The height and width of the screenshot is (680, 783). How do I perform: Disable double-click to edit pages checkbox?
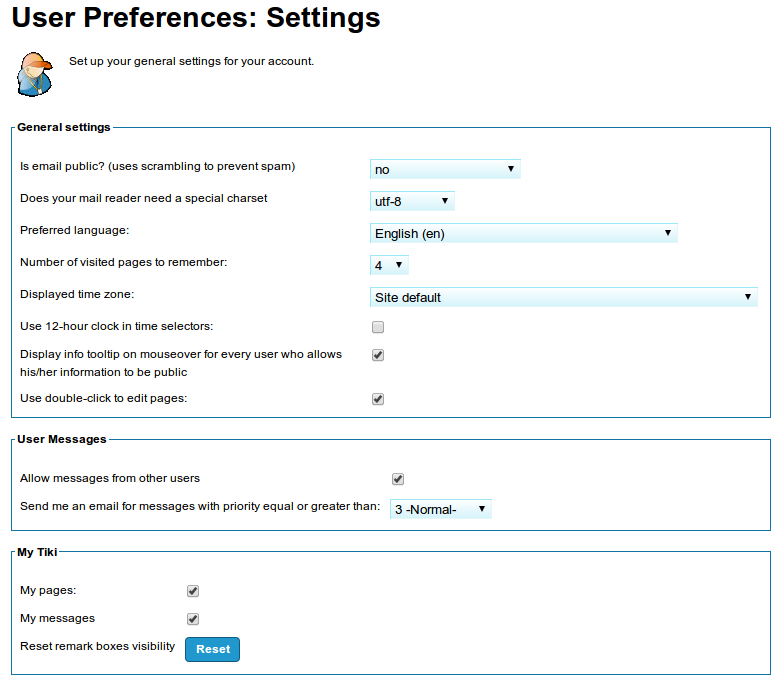(x=378, y=399)
